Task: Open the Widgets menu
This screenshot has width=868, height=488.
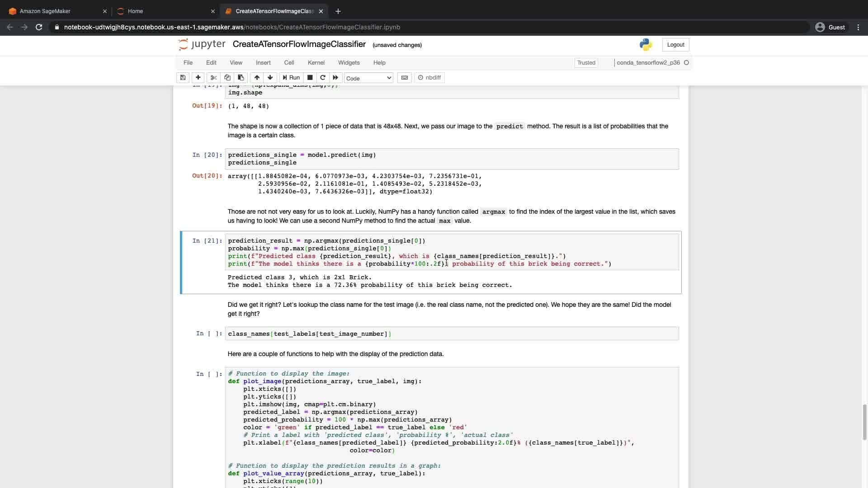Action: click(x=349, y=63)
